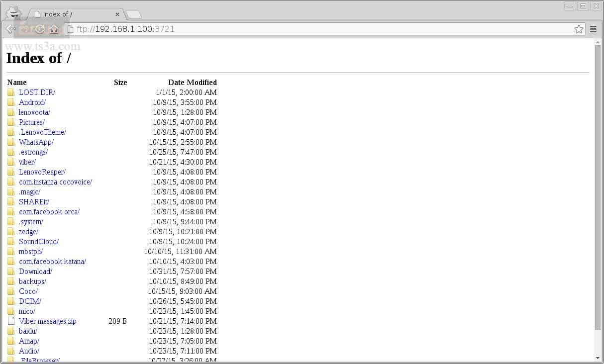Click folder icon beside .system/
Viewport: 604px width, 364px height.
tap(11, 222)
